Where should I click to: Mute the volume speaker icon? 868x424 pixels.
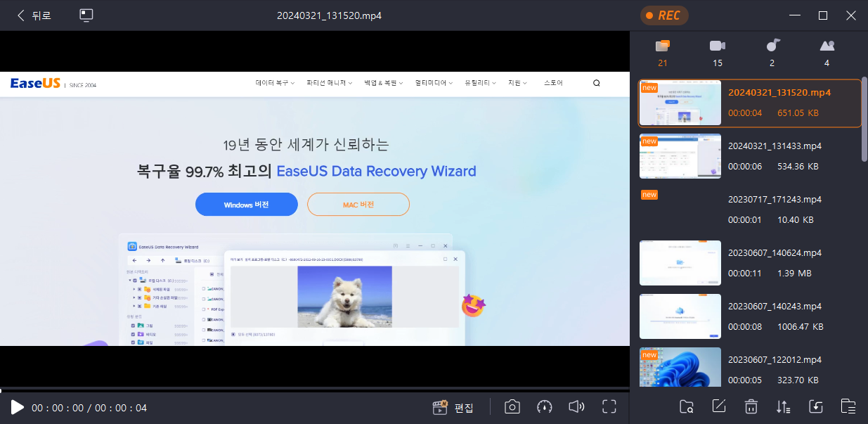coord(576,407)
